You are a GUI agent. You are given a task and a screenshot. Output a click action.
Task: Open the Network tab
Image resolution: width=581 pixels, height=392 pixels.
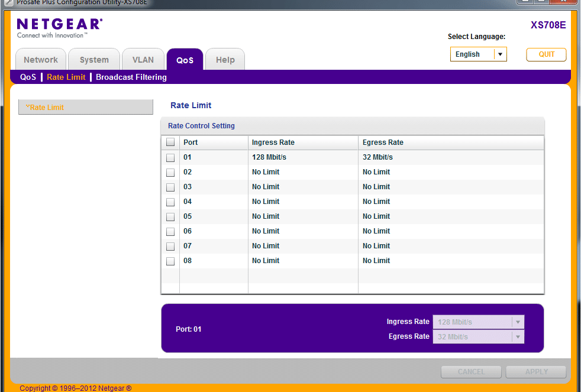click(x=41, y=60)
